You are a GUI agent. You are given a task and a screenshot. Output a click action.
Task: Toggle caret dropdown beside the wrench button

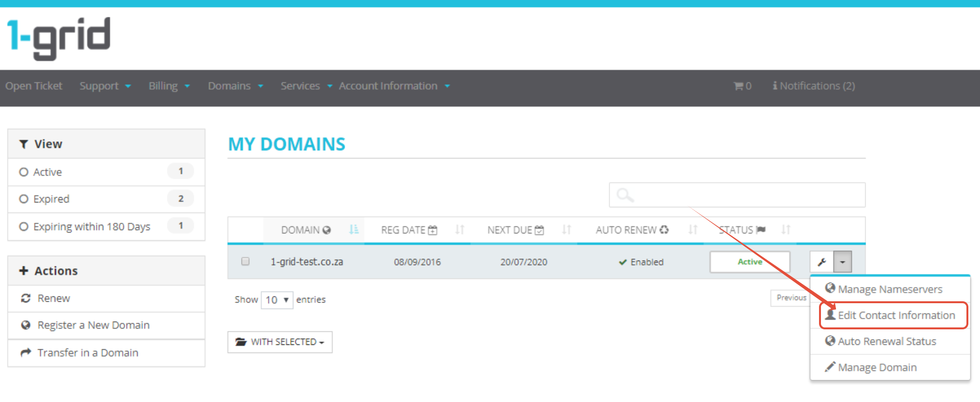pyautogui.click(x=843, y=262)
